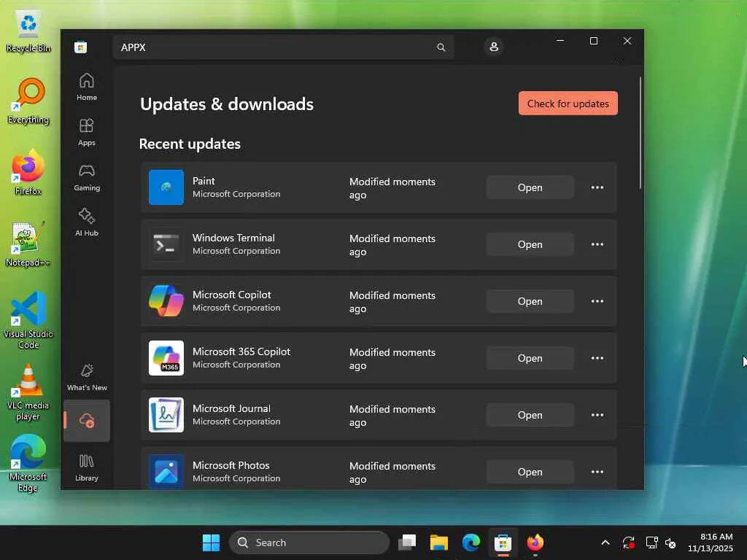Click the Windows Terminal app icon
The width and height of the screenshot is (747, 560).
166,244
